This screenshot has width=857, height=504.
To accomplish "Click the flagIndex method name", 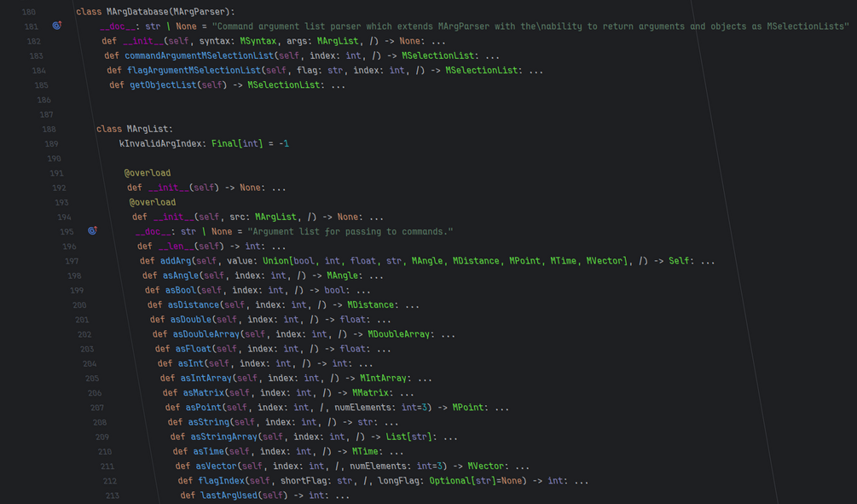I will pos(221,482).
